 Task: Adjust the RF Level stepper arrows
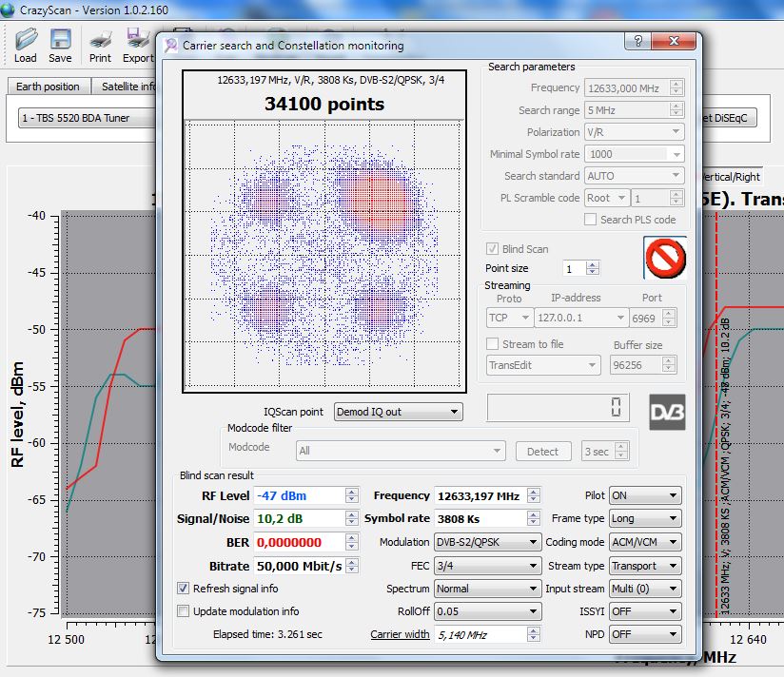tap(352, 495)
